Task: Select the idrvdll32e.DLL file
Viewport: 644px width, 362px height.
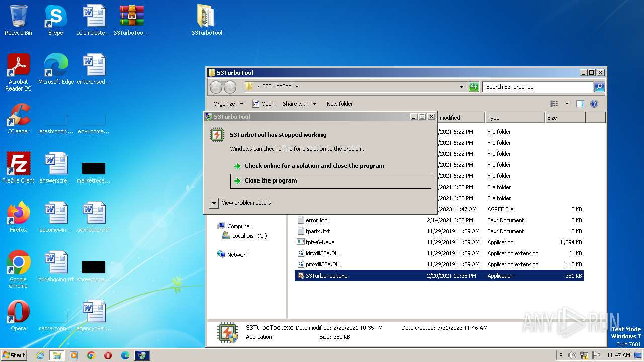Action: click(x=439, y=253)
